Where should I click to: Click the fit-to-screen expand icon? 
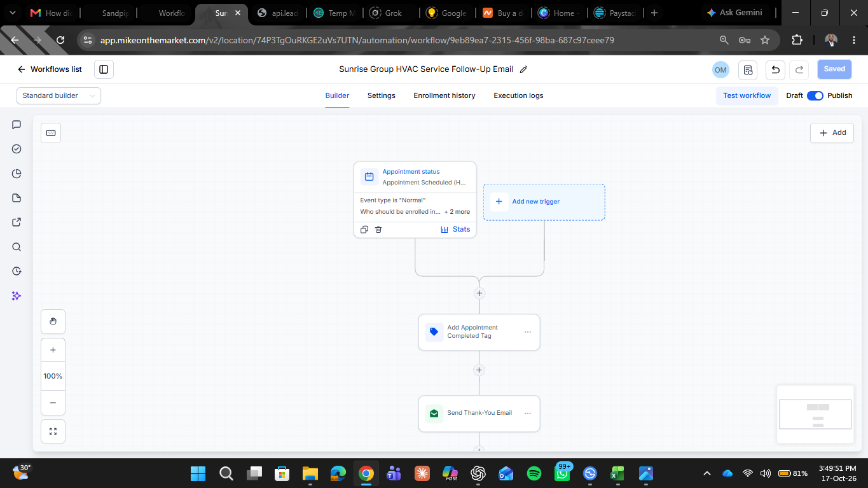point(53,431)
